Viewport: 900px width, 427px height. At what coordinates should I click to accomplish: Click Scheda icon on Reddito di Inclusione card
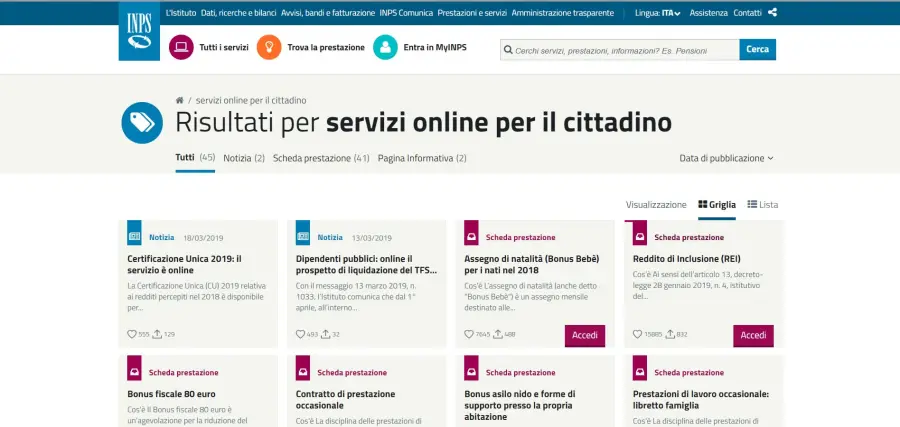coord(640,233)
